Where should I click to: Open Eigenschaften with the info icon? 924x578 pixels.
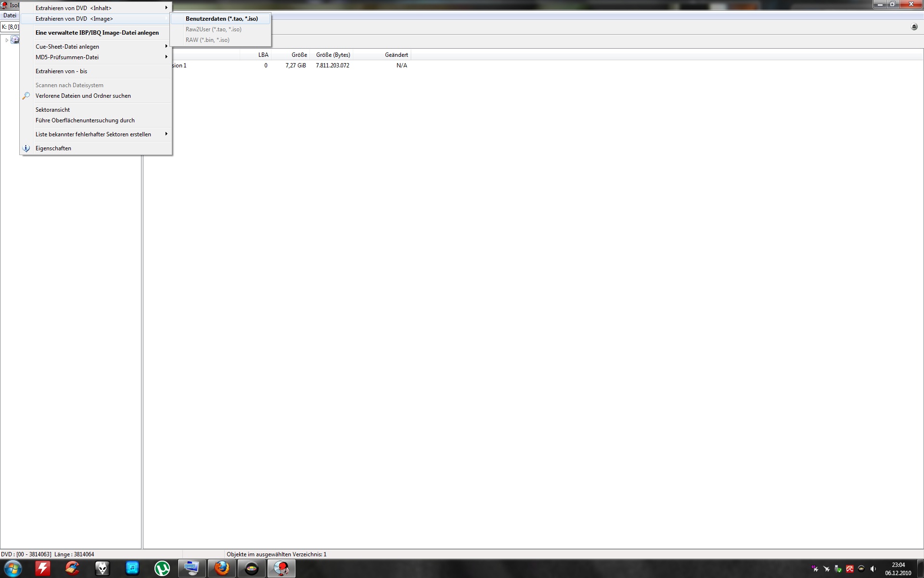pyautogui.click(x=53, y=148)
